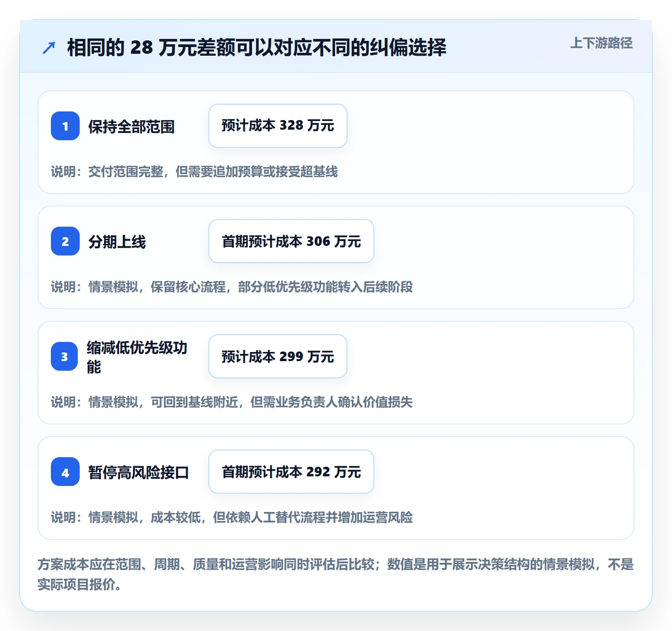The width and height of the screenshot is (672, 631).
Task: Select option title 缩减低优先级功能
Action: pos(137,357)
